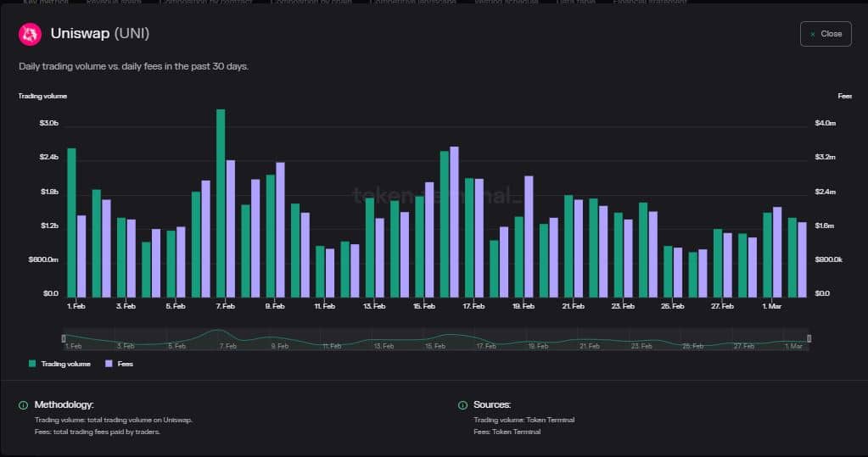Select the green Trading volume bar for 7. Feb
The image size is (868, 457).
[x=221, y=203]
